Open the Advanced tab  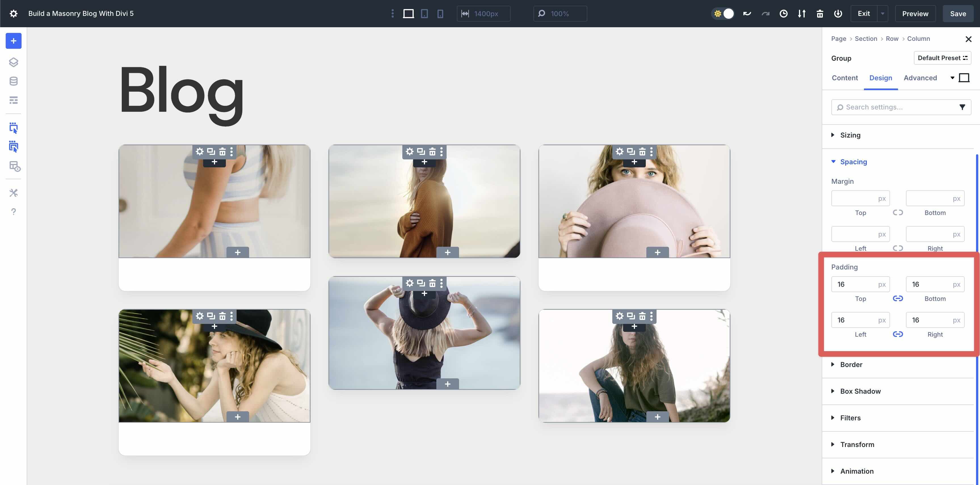point(920,78)
